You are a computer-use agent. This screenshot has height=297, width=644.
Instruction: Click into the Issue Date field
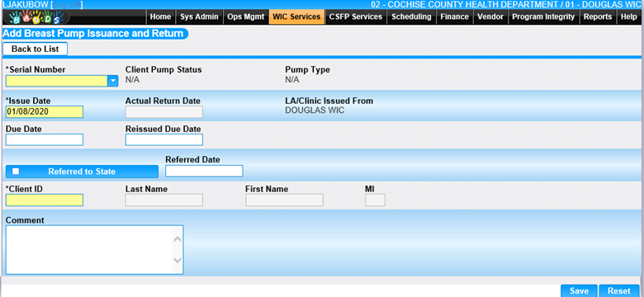click(45, 111)
